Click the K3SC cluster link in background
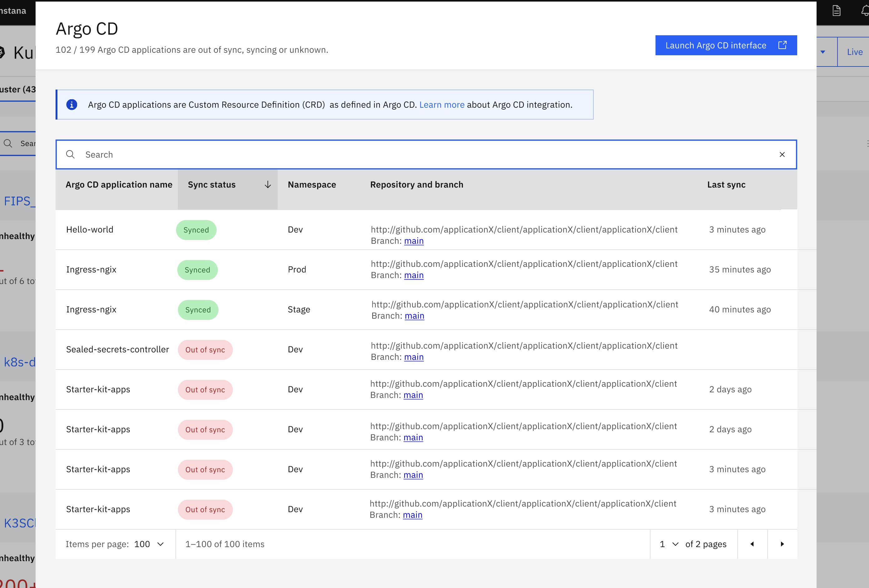Image resolution: width=869 pixels, height=588 pixels. [x=19, y=523]
